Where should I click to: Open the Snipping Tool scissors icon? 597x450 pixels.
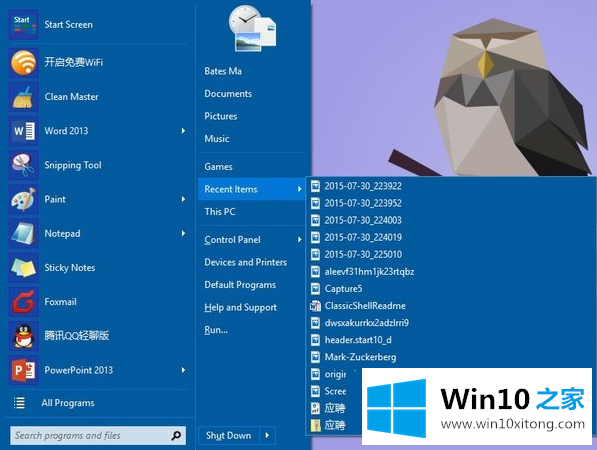[24, 165]
